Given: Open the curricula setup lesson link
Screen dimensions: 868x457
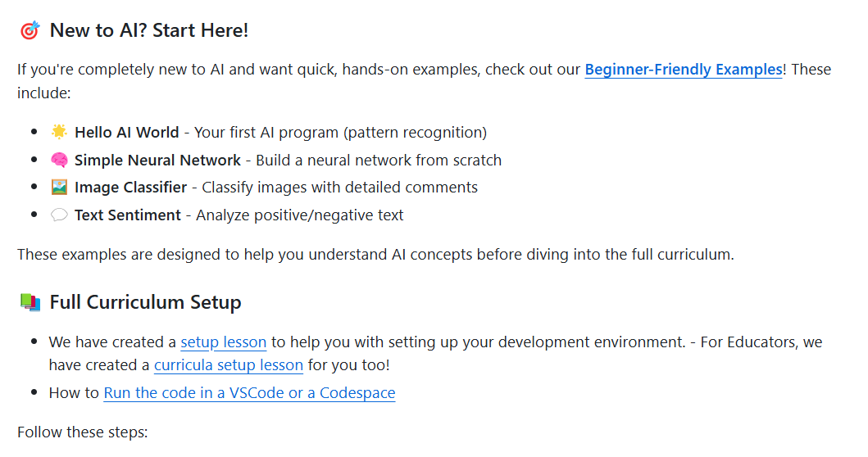Looking at the screenshot, I should click(229, 365).
